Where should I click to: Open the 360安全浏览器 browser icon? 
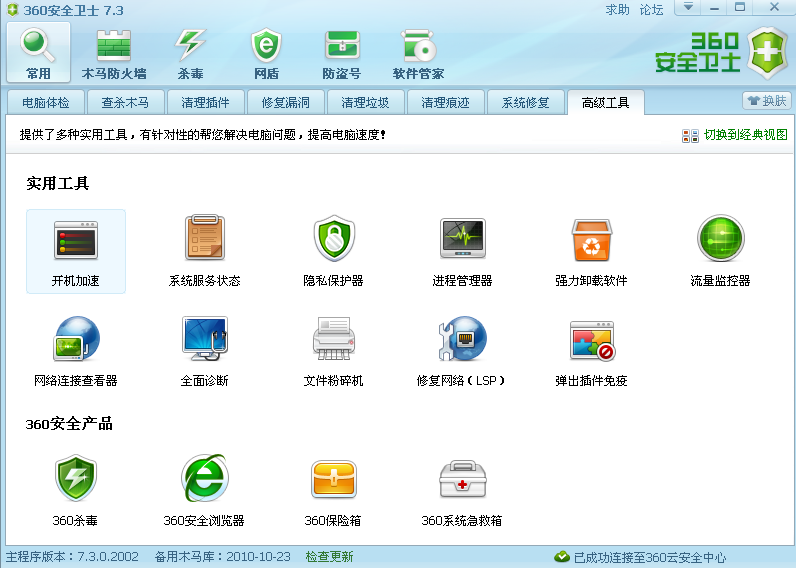point(205,478)
